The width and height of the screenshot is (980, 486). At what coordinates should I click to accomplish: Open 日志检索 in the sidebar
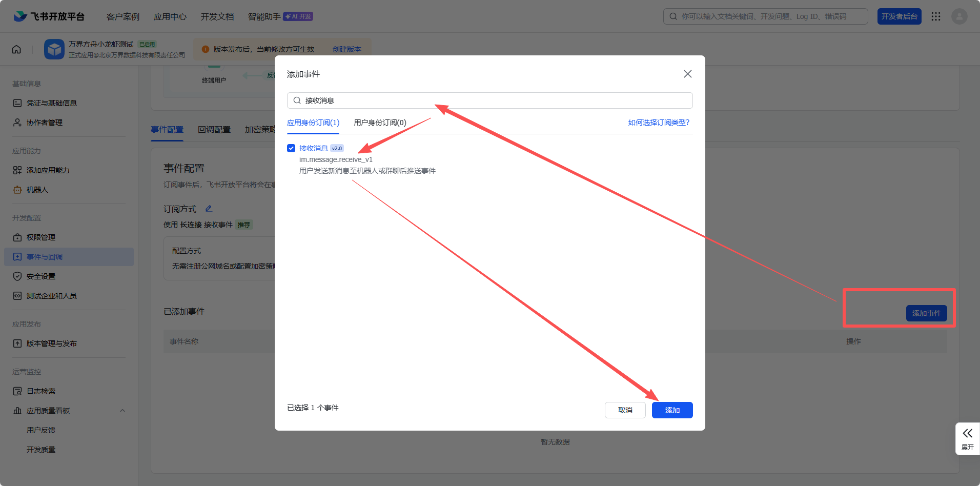(x=40, y=391)
